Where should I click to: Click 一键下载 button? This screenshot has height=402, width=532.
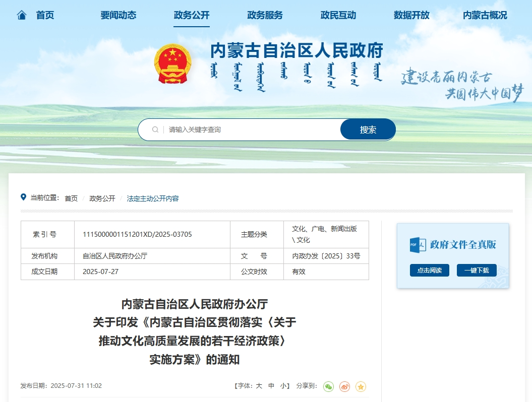coord(477,270)
